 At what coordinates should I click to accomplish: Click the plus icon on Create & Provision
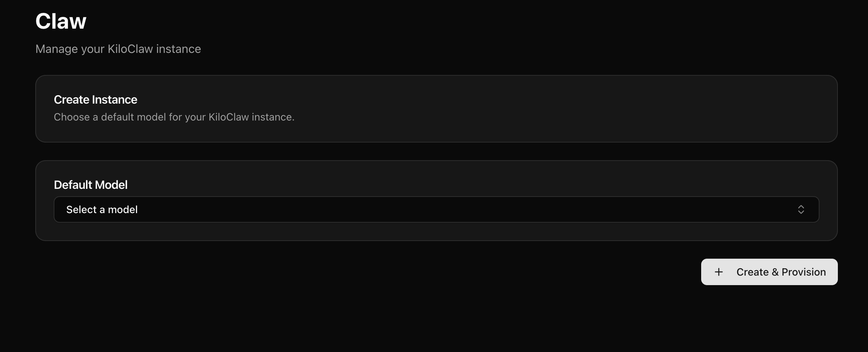(x=719, y=272)
